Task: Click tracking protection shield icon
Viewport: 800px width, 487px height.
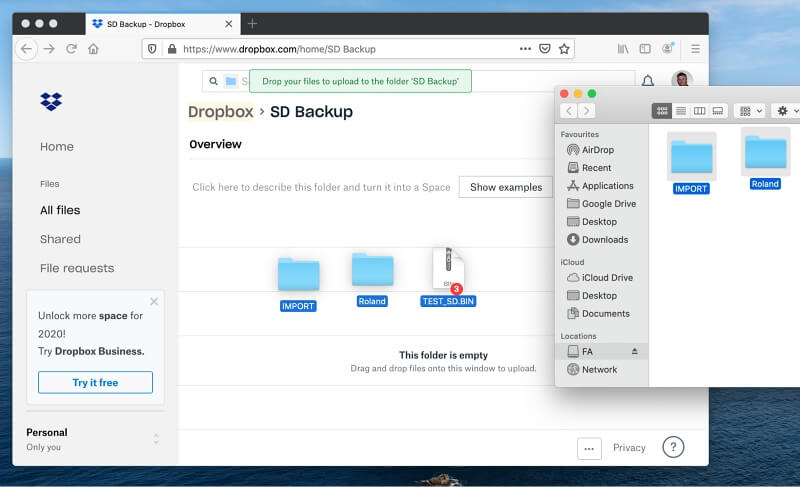Action: pyautogui.click(x=152, y=49)
